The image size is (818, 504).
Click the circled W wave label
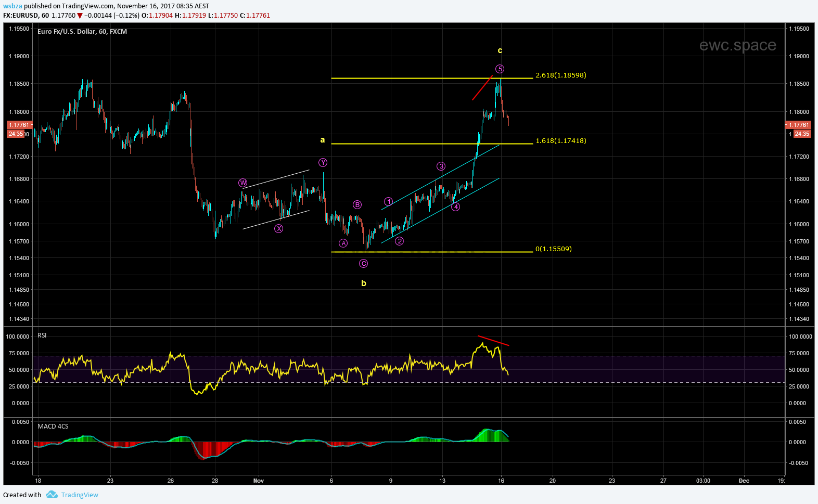pos(242,183)
